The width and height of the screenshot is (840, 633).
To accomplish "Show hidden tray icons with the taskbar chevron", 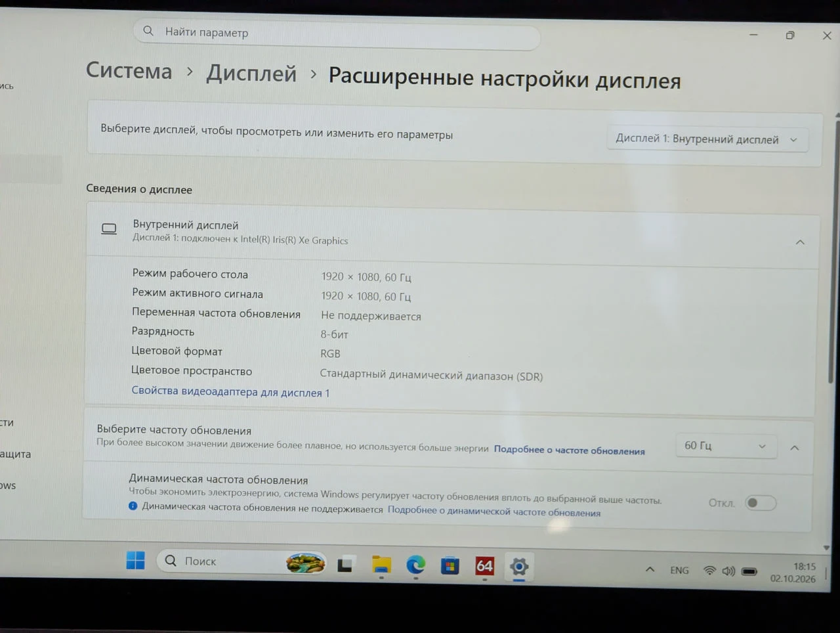I will point(650,569).
